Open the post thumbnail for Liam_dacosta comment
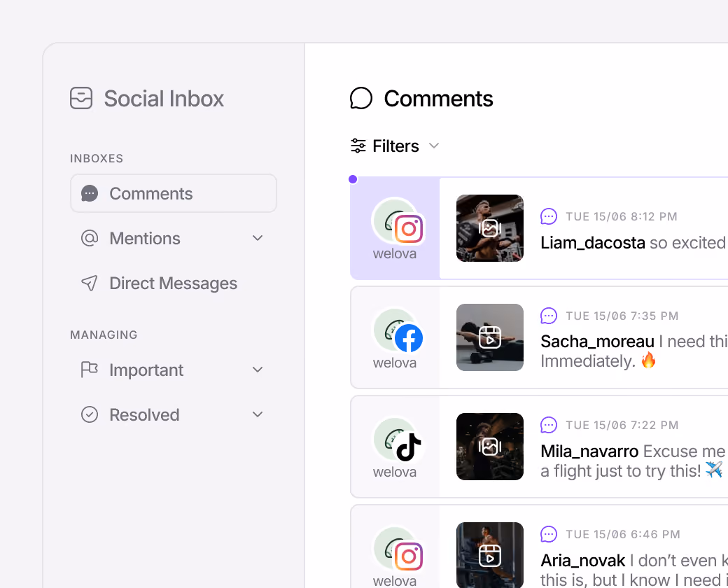728x588 pixels. click(490, 228)
